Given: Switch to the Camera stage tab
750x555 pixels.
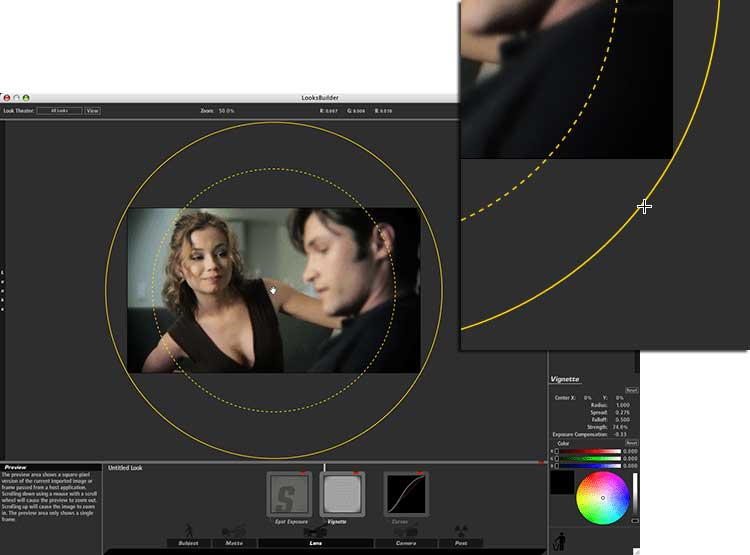Looking at the screenshot, I should (406, 543).
